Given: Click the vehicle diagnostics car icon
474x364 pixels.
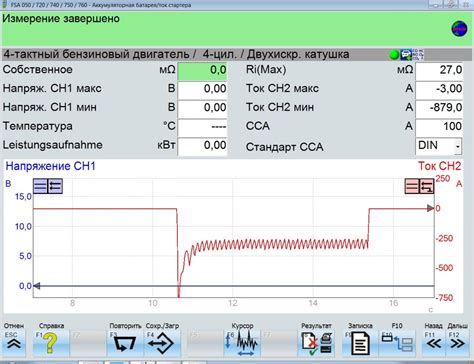Looking at the screenshot, I should click(x=406, y=55).
